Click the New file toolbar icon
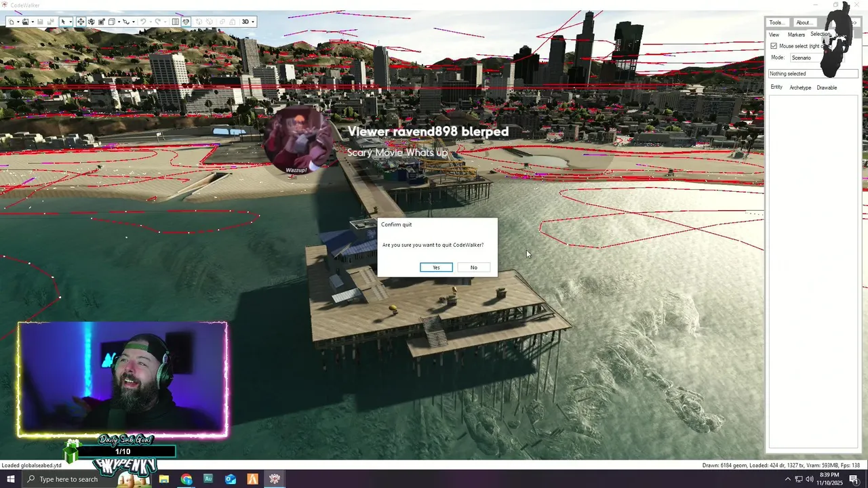 tap(11, 22)
